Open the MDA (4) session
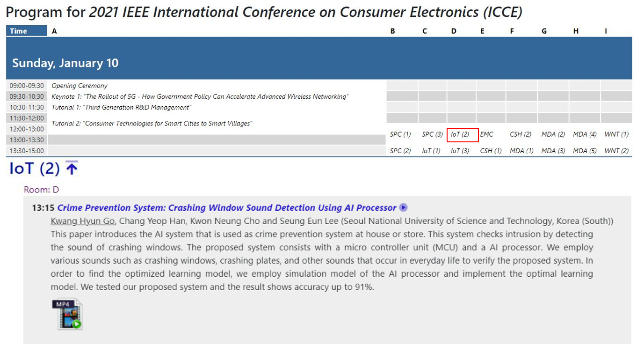 [585, 134]
